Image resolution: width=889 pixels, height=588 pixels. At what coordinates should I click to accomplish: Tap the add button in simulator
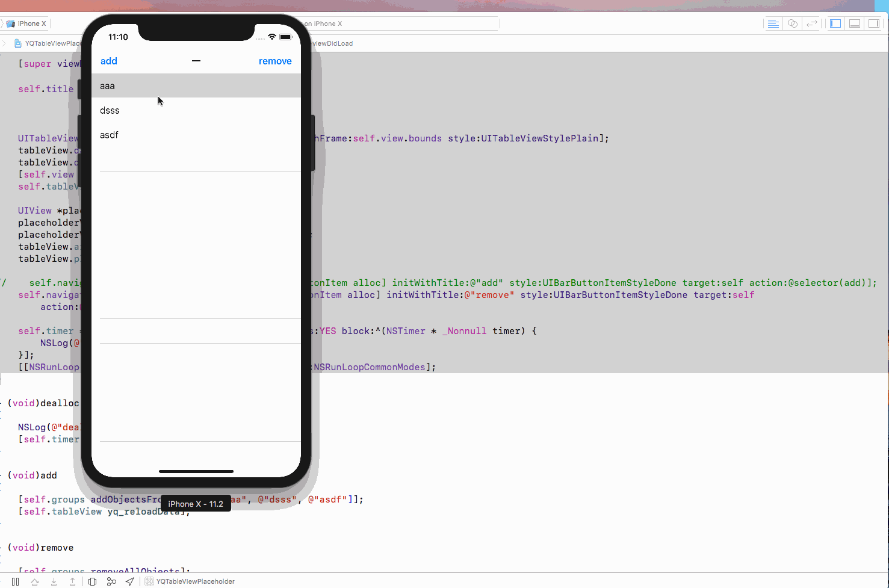(x=109, y=61)
